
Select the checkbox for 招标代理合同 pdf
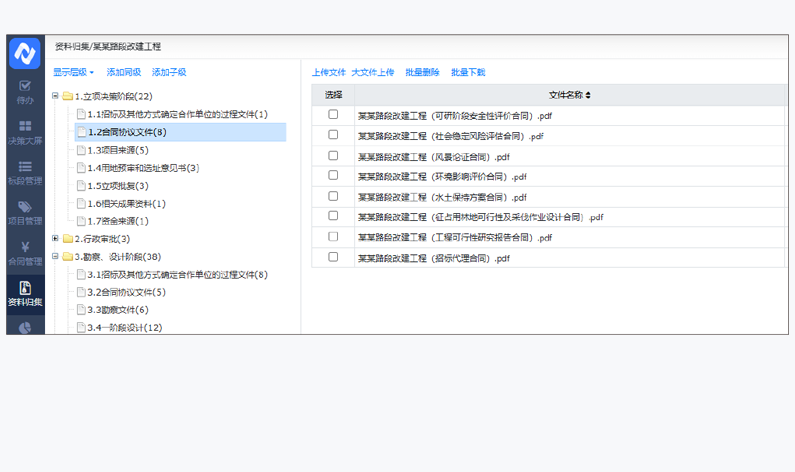(333, 257)
